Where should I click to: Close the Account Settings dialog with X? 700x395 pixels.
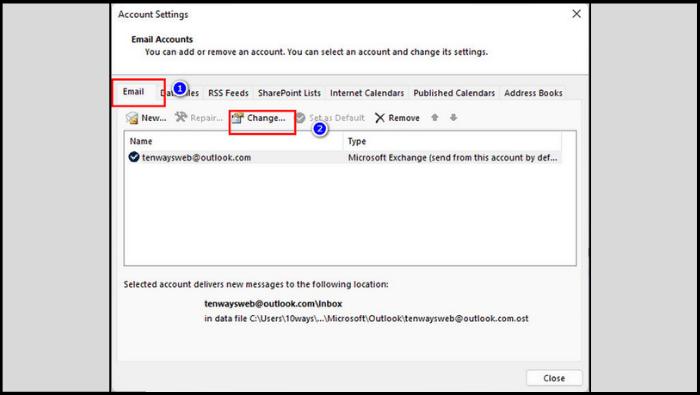coord(576,14)
